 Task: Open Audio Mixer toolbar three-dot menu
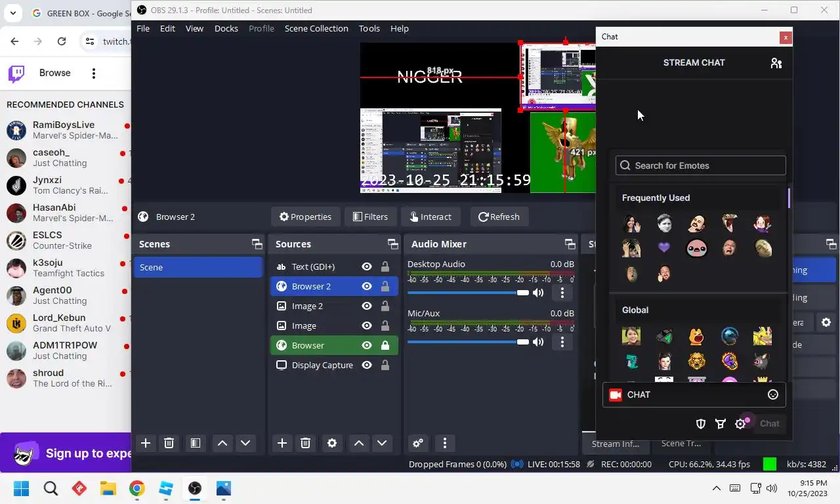445,443
